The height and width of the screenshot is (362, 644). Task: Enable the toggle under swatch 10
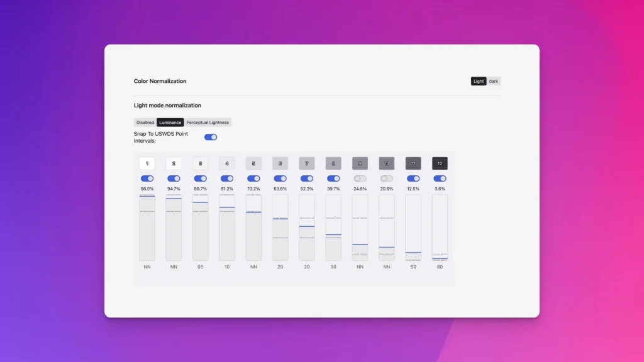coord(386,178)
